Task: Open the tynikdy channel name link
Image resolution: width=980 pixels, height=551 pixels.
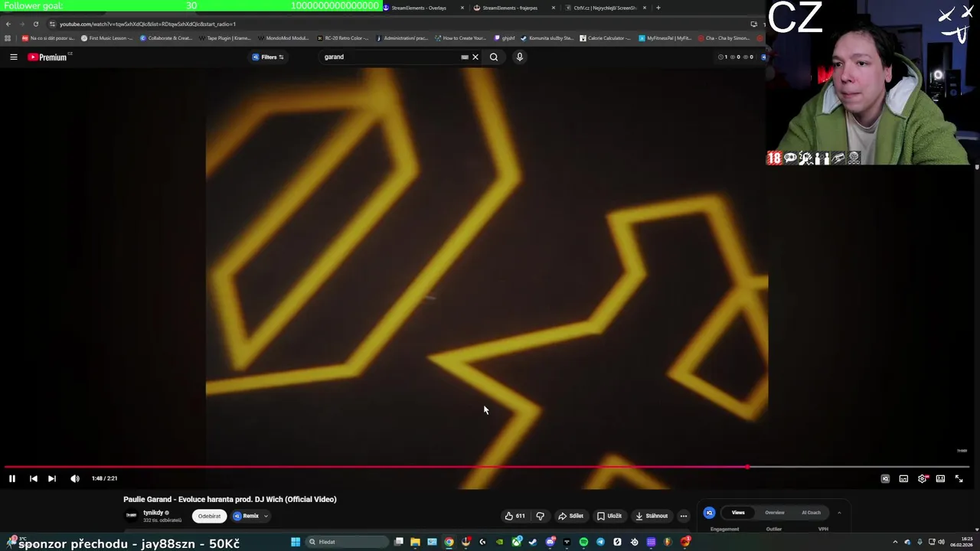Action: pyautogui.click(x=153, y=513)
